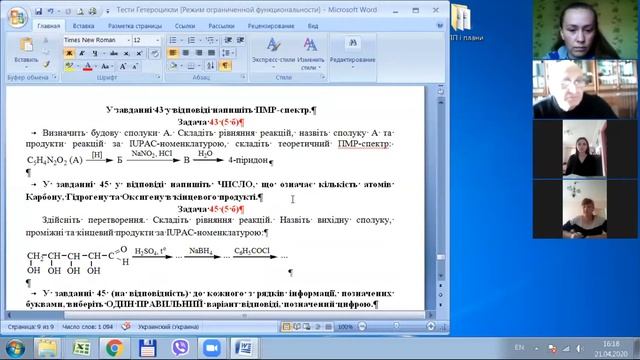Open paragraph shading fill bucket
The height and width of the screenshot is (360, 640).
[x=173, y=66]
